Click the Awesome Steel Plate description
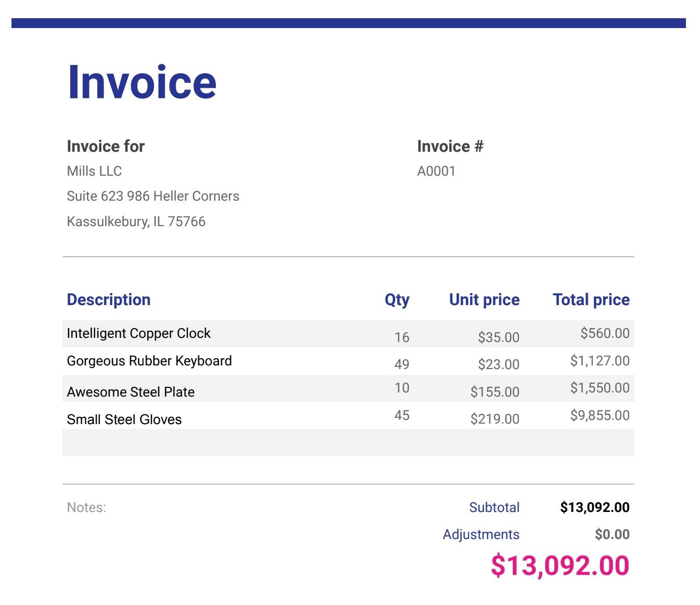This screenshot has height=605, width=700. tap(131, 392)
